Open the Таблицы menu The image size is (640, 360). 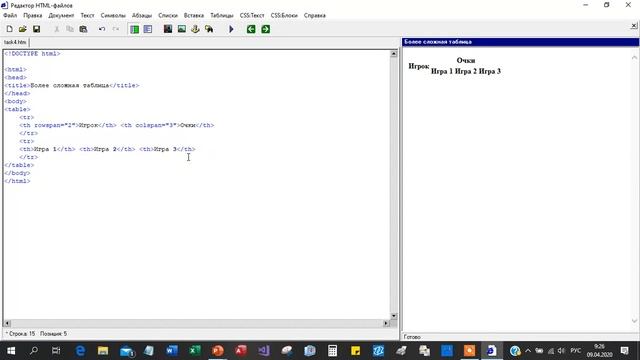point(222,15)
